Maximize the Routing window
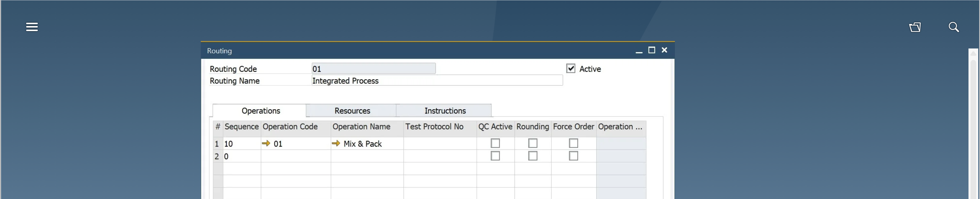 [x=652, y=50]
